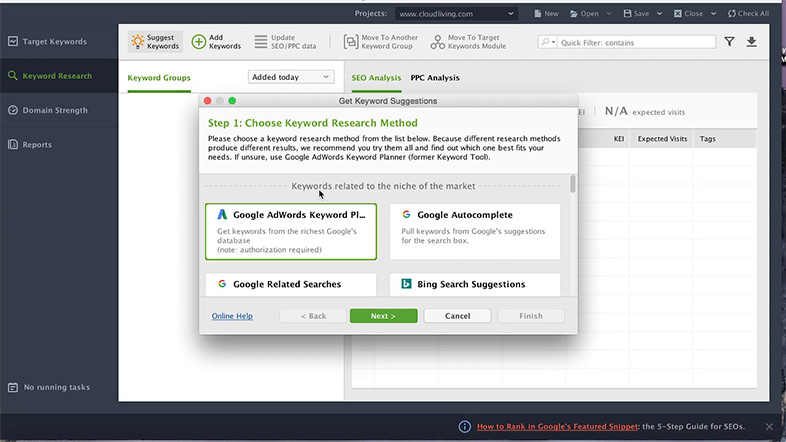Click the No running tasks indicator
Image resolution: width=786 pixels, height=442 pixels.
coord(49,387)
